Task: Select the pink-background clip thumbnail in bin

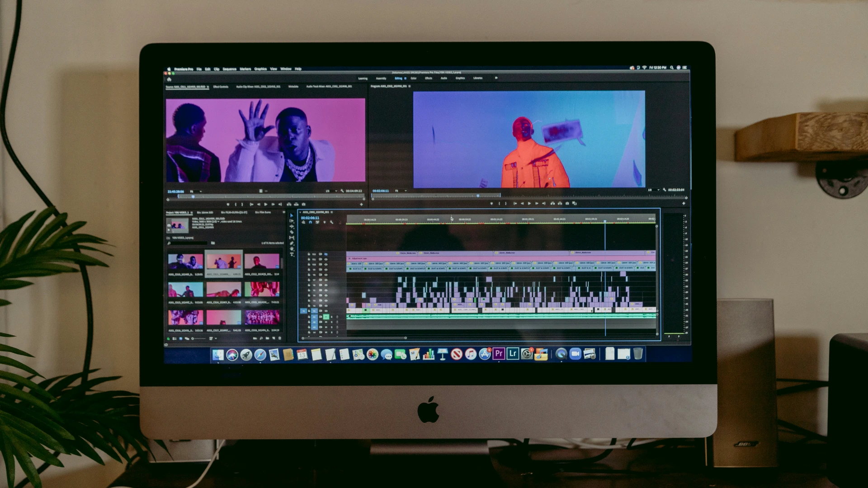Action: (224, 318)
